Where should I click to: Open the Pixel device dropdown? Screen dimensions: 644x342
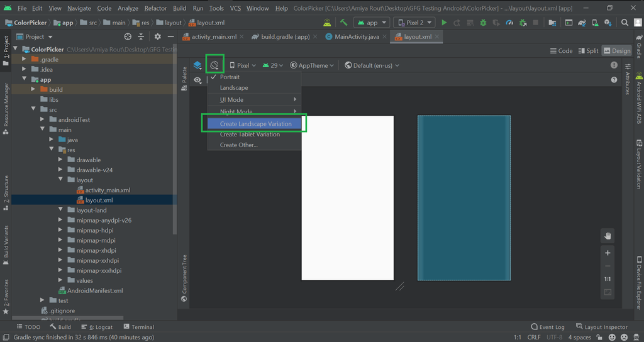[242, 65]
